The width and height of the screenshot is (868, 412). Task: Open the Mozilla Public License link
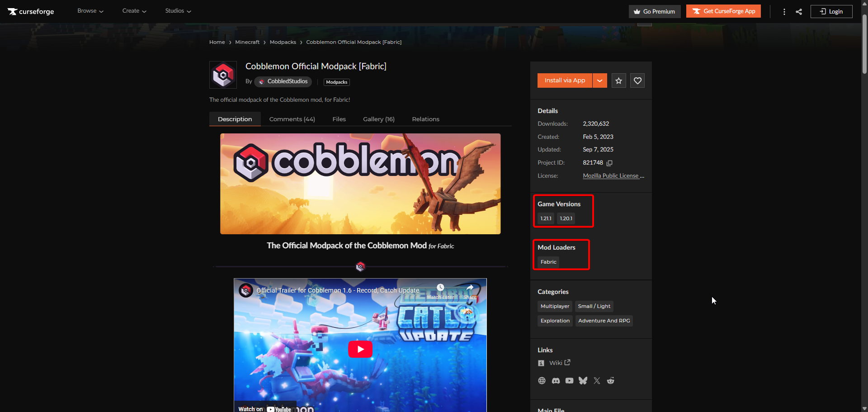[613, 176]
